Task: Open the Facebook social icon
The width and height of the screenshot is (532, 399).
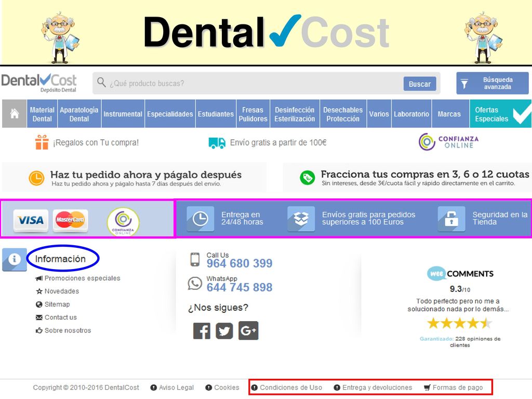Action: coord(202,330)
